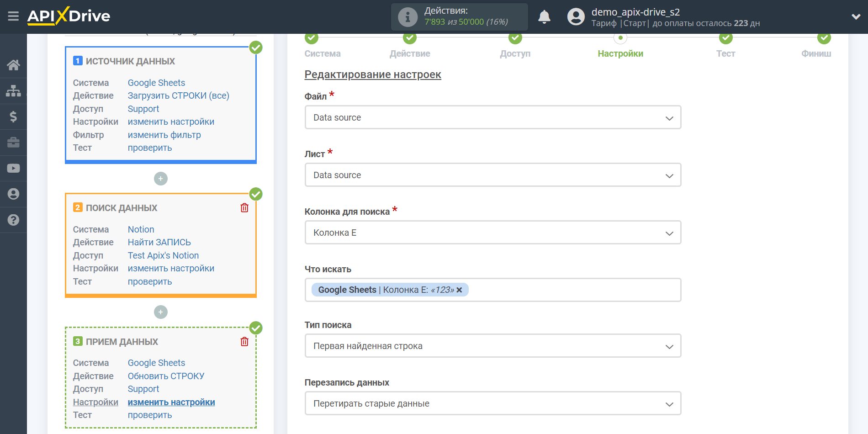Open the YouTube video sidebar icon
Screen dimensions: 868x434
coord(13,168)
